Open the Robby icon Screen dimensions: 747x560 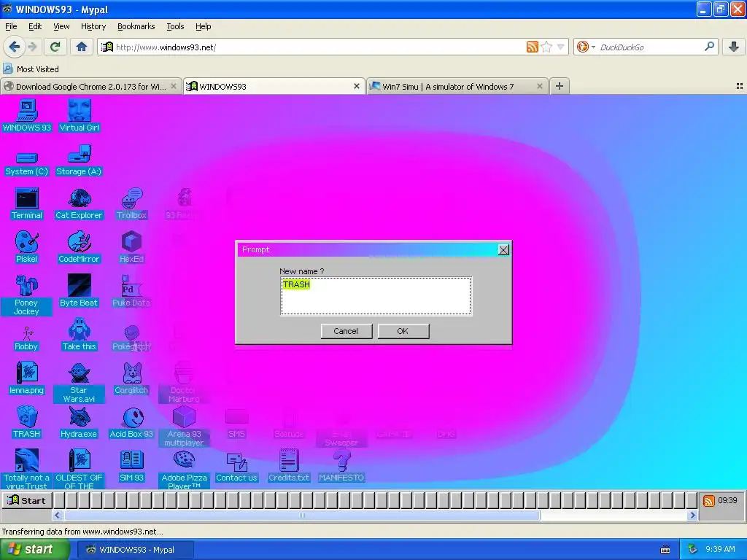27,338
